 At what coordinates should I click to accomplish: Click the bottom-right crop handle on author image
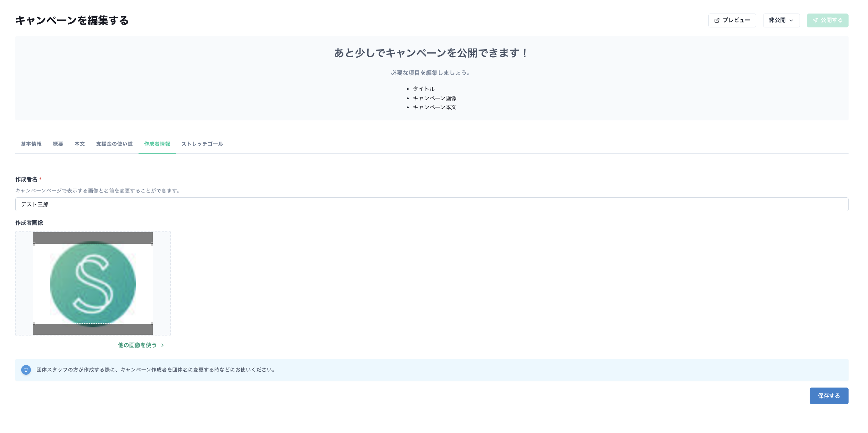point(152,323)
